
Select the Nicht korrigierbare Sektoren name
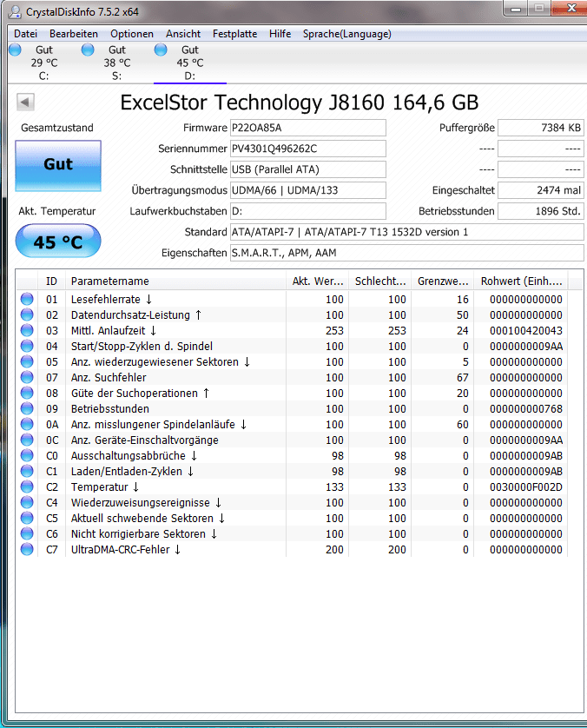pyautogui.click(x=144, y=534)
